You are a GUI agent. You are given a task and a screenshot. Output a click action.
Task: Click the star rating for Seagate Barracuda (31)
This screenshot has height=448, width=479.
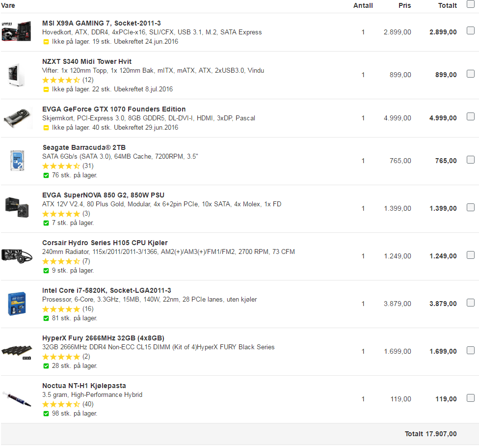61,166
